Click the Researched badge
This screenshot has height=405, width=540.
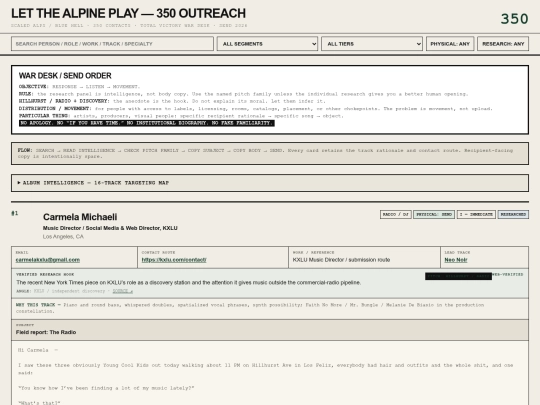pos(513,214)
